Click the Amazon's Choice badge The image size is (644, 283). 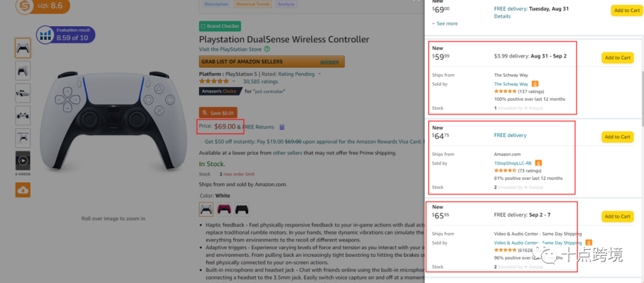[x=219, y=91]
